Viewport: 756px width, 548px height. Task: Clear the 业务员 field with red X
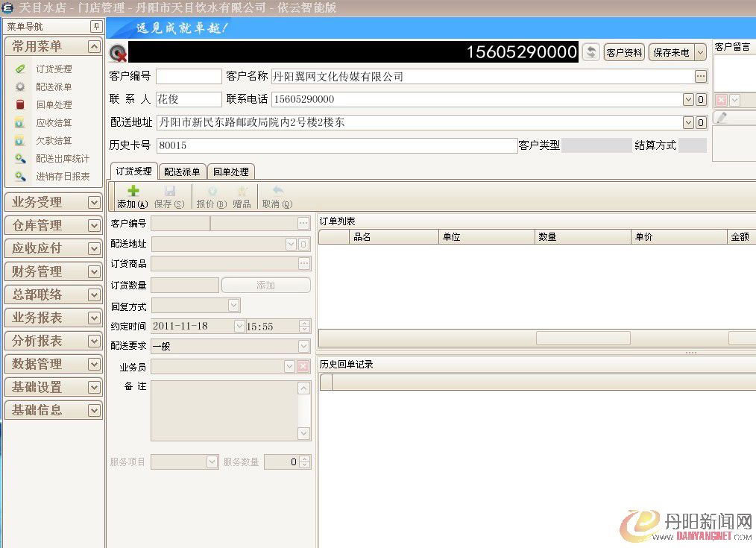coord(303,367)
